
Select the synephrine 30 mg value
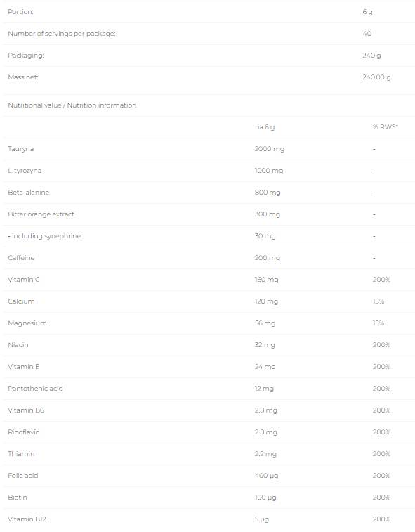click(x=265, y=236)
